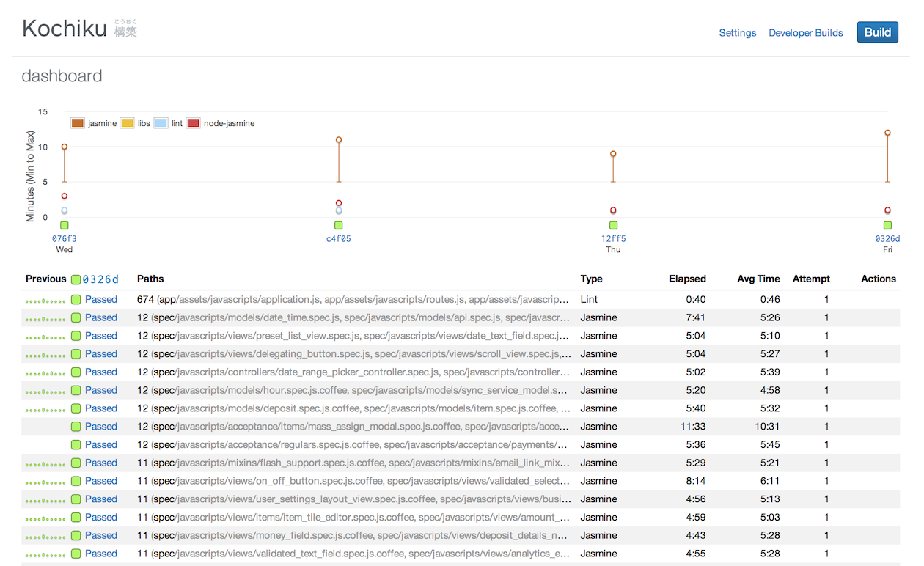924x566 pixels.
Task: Click paths text for application.js row
Action: (353, 299)
